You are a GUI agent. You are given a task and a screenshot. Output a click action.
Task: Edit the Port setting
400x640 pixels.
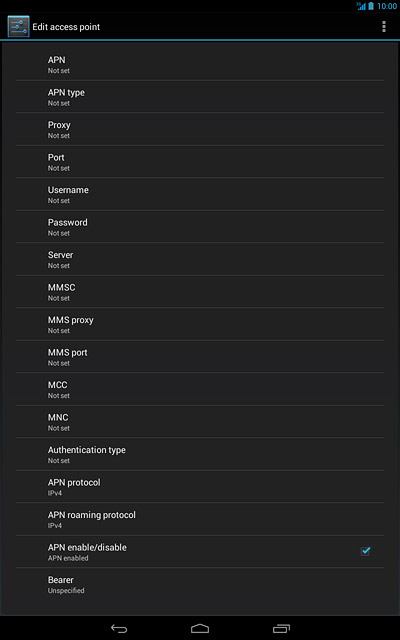point(200,162)
